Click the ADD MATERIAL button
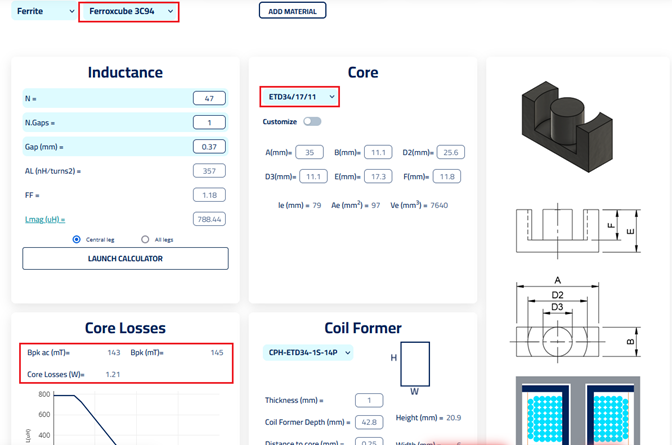 tap(292, 11)
